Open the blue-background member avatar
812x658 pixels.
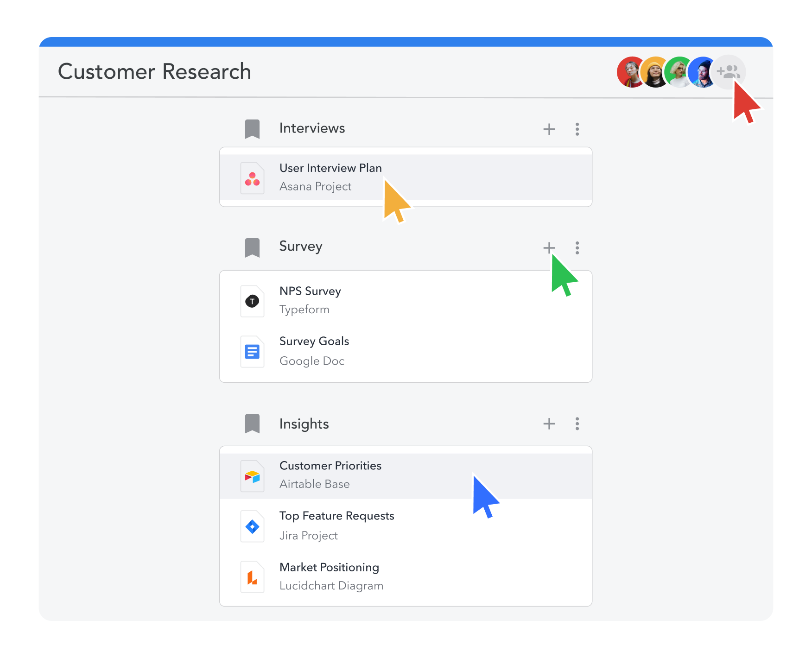(x=701, y=72)
